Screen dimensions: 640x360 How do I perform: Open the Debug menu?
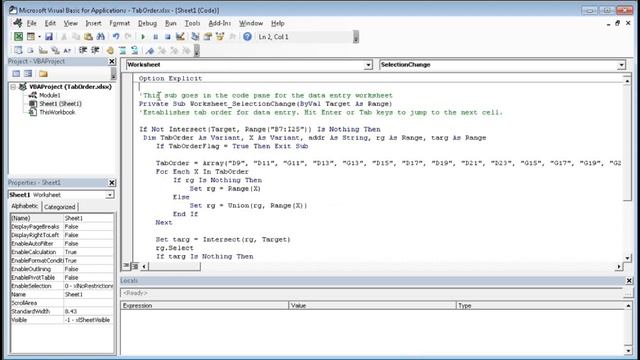coord(147,23)
